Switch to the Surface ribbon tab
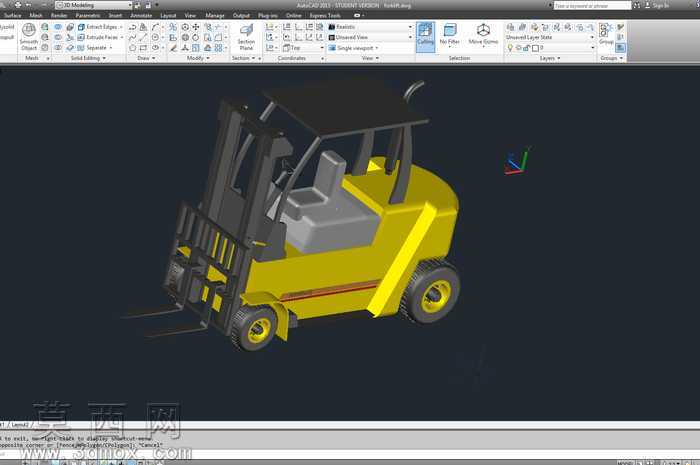The height and width of the screenshot is (465, 700). [x=12, y=15]
